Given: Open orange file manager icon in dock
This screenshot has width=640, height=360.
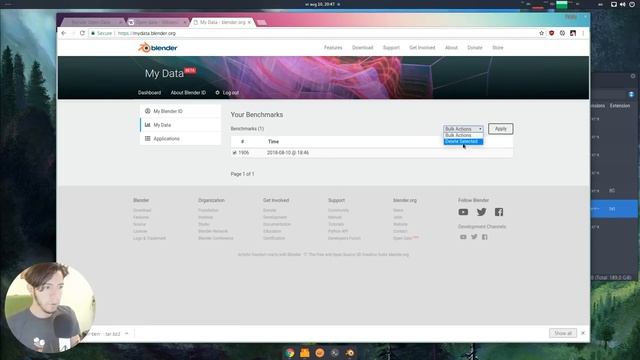Looking at the screenshot, I should coord(304,353).
